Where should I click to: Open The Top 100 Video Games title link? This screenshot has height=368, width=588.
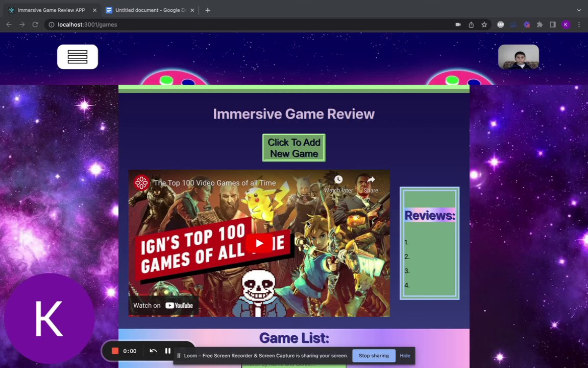pos(215,183)
